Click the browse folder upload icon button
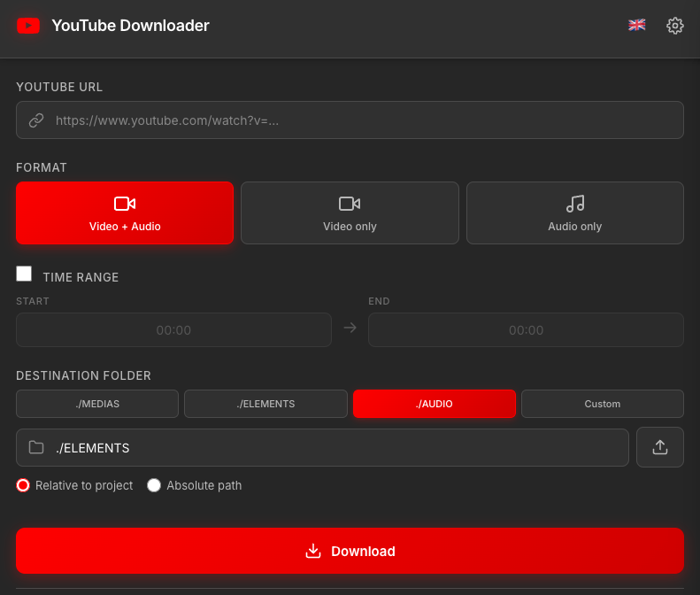 (660, 447)
